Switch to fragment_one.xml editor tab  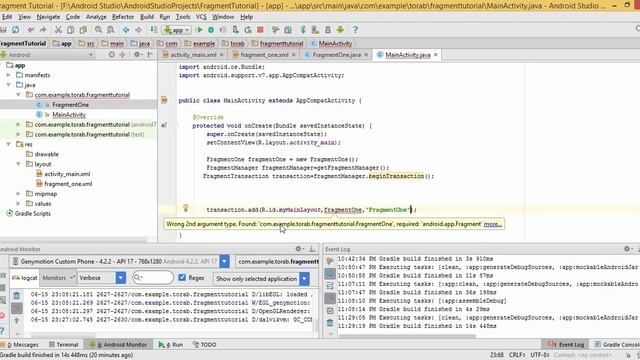click(x=264, y=55)
